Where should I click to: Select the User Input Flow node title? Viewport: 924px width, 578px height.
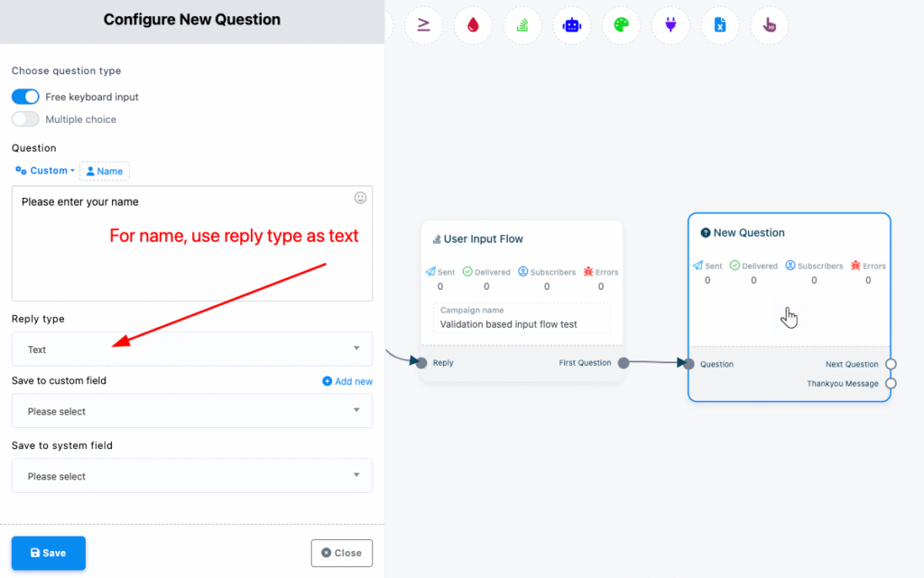[x=484, y=238]
